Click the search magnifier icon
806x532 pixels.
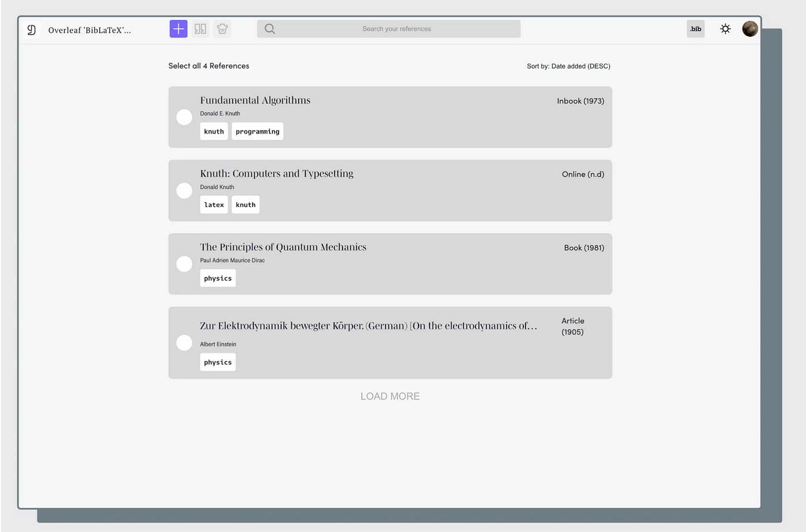point(269,29)
